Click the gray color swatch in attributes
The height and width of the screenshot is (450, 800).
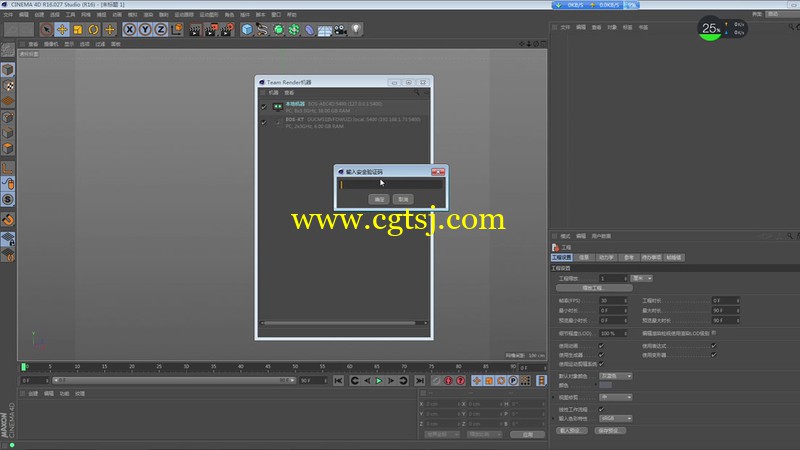point(606,385)
